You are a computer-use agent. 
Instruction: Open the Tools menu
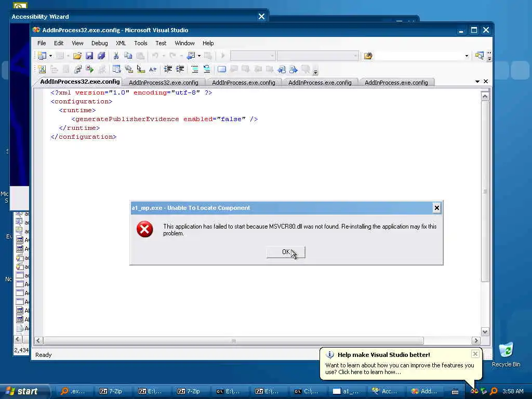click(x=140, y=43)
